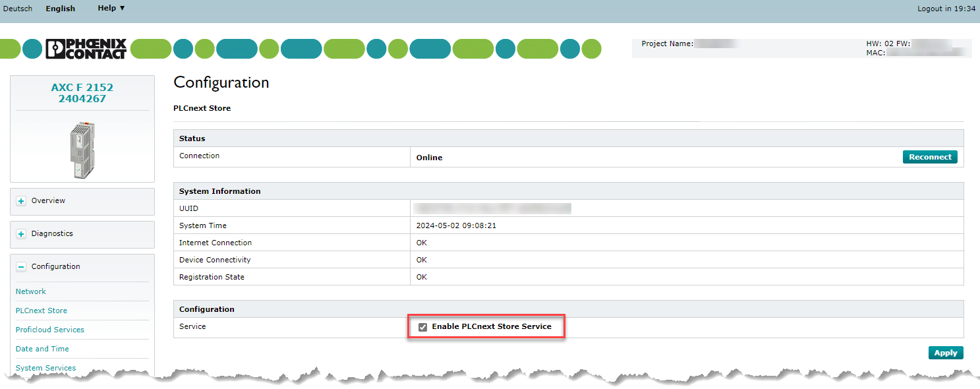The image size is (980, 389).
Task: Open the Help dropdown menu
Action: [x=111, y=8]
